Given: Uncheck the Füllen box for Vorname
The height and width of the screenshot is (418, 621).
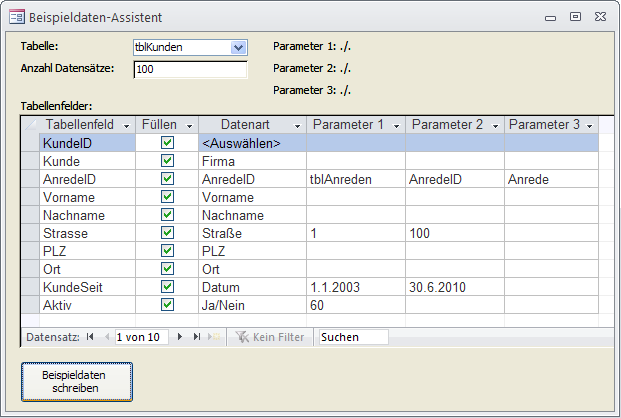Looking at the screenshot, I should [167, 197].
